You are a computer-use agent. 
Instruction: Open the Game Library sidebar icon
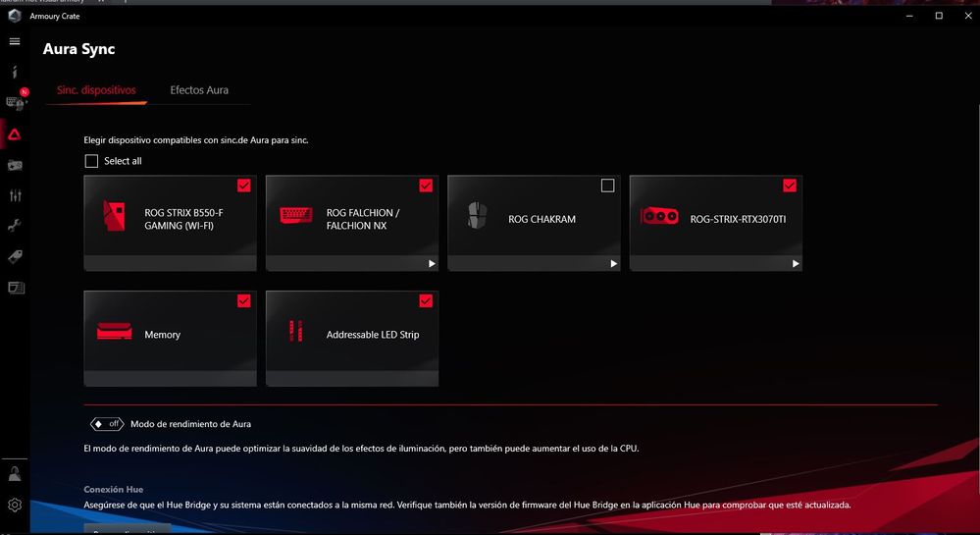(x=15, y=165)
